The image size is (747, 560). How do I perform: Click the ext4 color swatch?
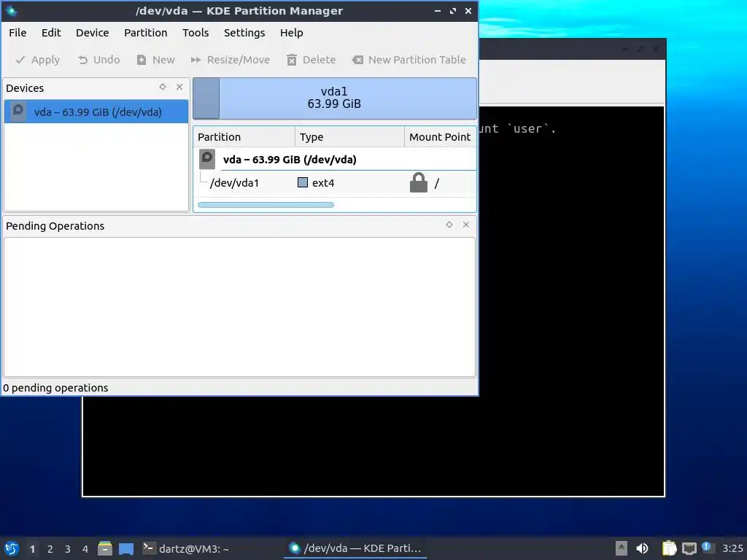click(303, 182)
